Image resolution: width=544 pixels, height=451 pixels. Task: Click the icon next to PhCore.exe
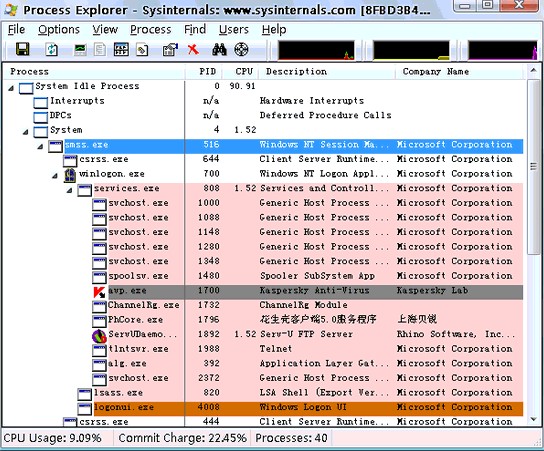point(100,321)
